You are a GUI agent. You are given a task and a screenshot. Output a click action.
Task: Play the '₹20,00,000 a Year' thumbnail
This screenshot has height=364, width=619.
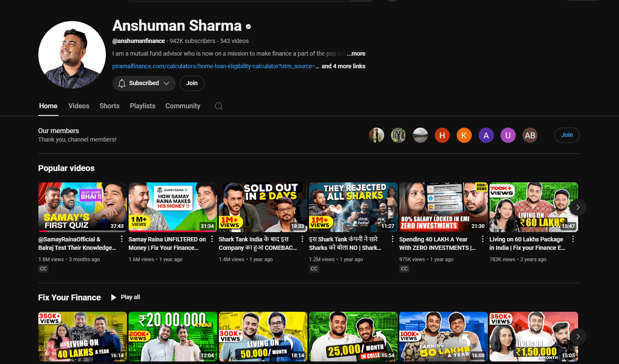click(x=173, y=337)
